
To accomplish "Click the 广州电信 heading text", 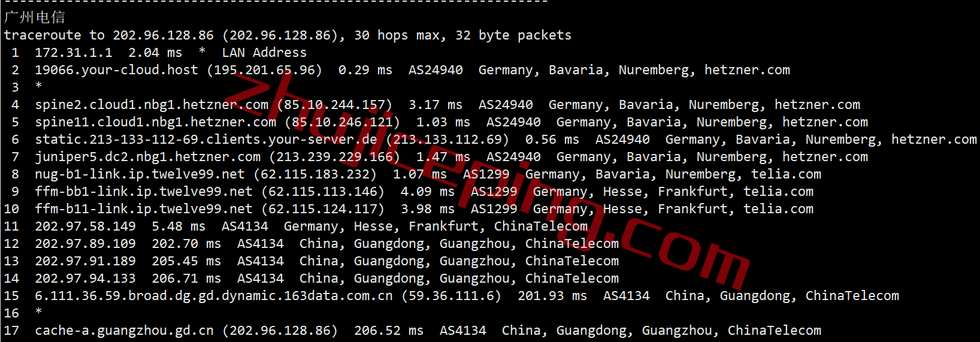I will 35,17.
